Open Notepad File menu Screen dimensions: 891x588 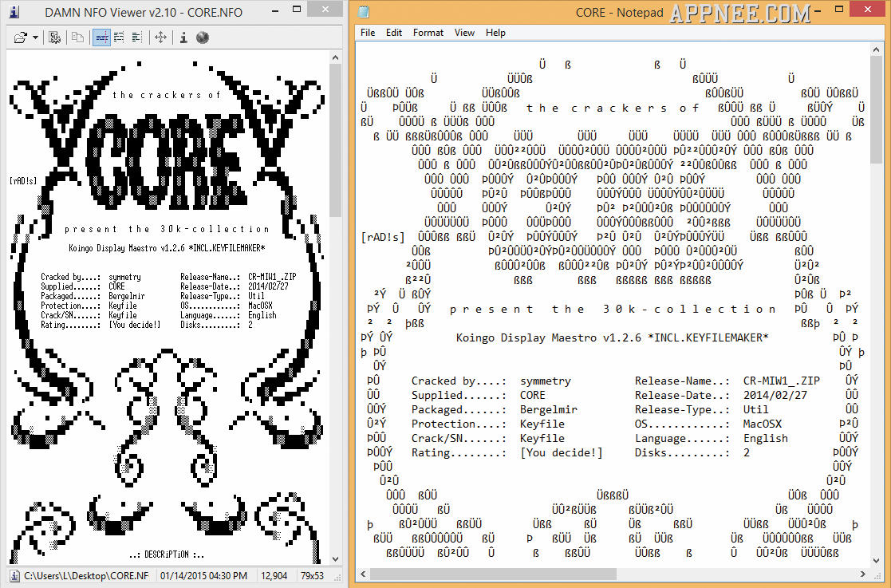click(368, 33)
